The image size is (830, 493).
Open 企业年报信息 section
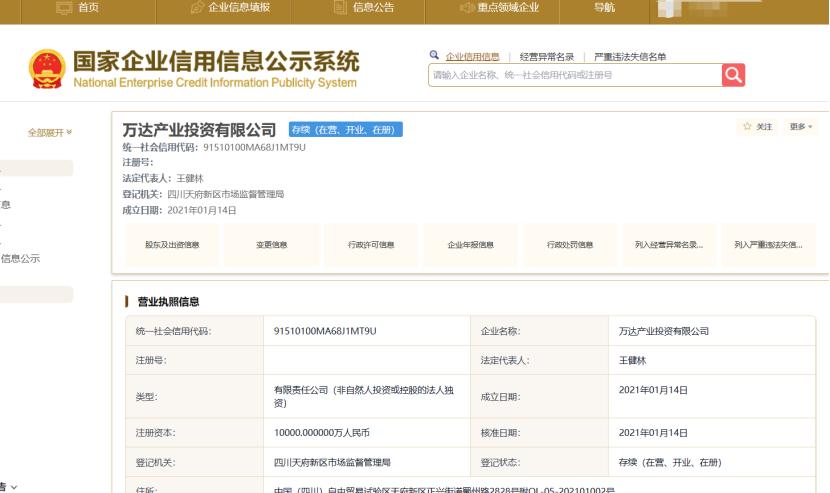pyautogui.click(x=471, y=245)
